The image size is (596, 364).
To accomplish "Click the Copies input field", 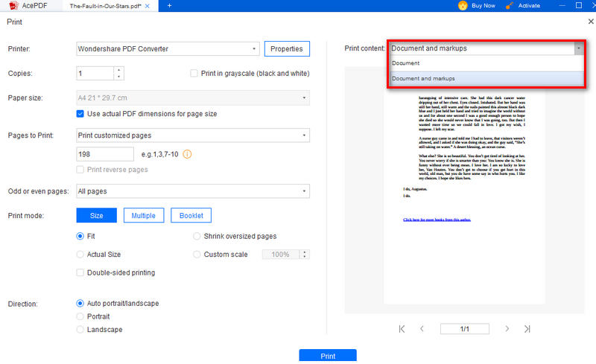I will [x=95, y=74].
